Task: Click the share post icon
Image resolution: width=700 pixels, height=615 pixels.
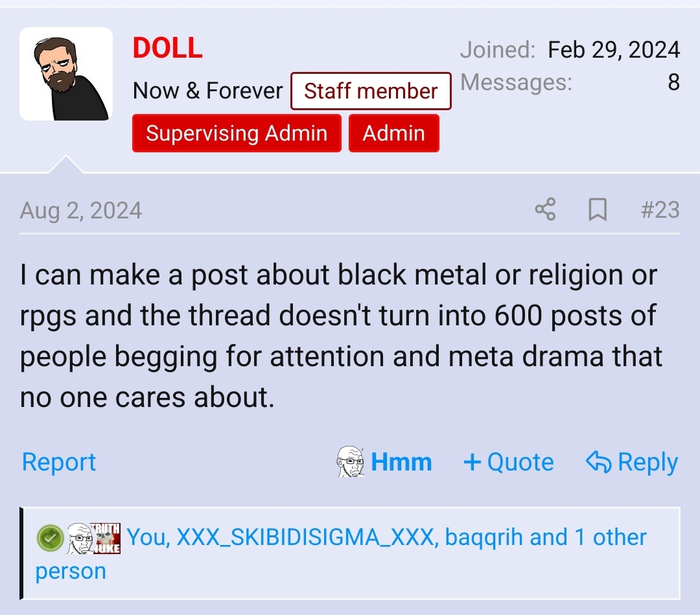Action: tap(545, 209)
